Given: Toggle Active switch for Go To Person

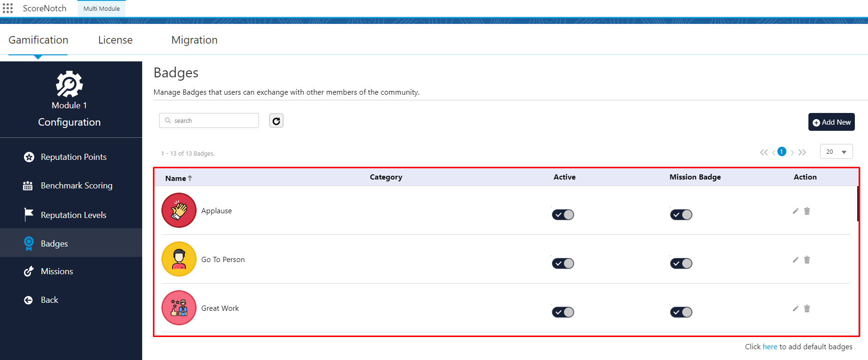Looking at the screenshot, I should click(x=563, y=263).
